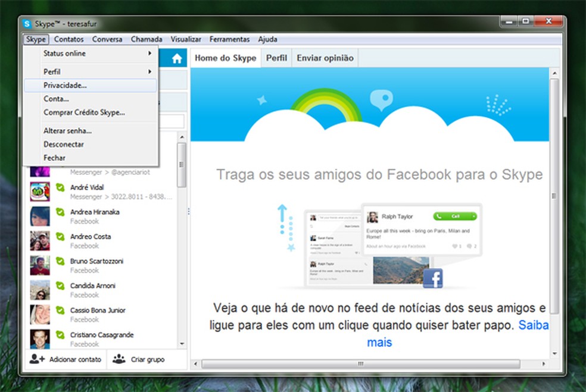Image resolution: width=586 pixels, height=392 pixels.
Task: Open the Enviar opinião tab
Action: (x=325, y=58)
